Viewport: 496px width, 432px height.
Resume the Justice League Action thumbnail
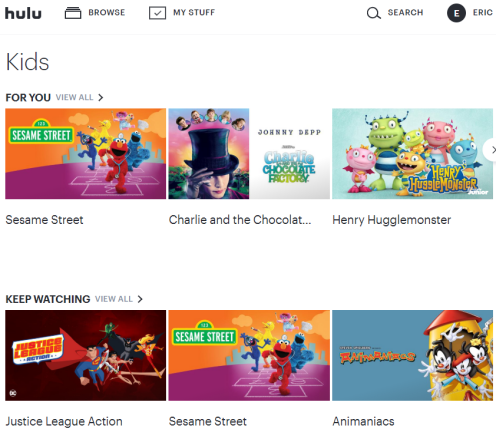click(85, 355)
